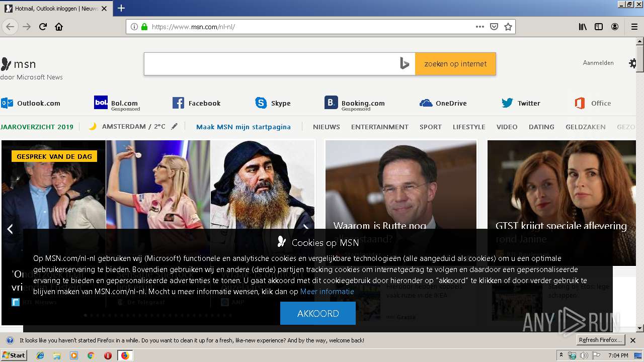
Task: Accept cookies with Akkoord button
Action: (x=318, y=313)
